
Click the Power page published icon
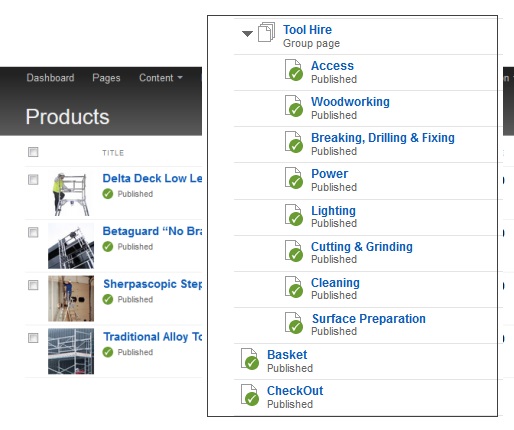(x=294, y=178)
